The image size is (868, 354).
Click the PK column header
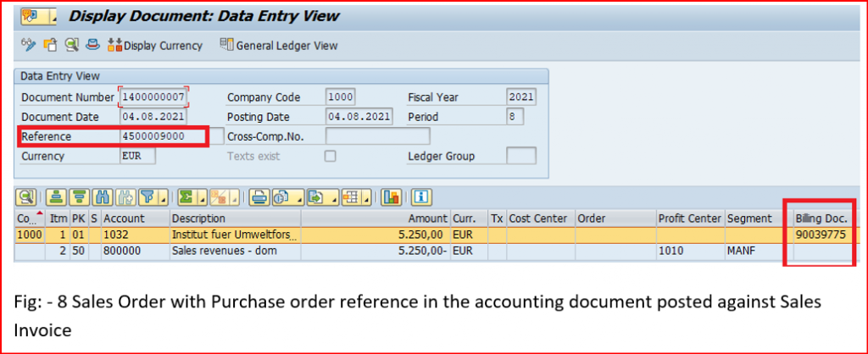click(79, 218)
